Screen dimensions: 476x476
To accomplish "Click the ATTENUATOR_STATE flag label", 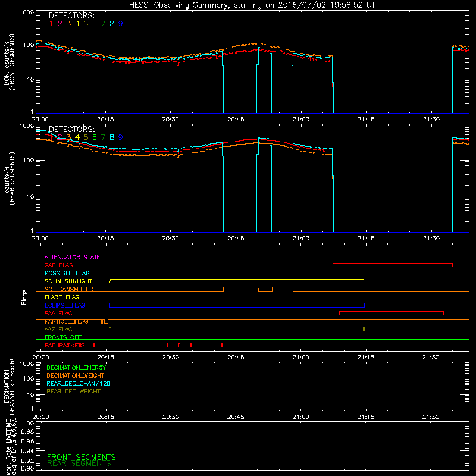I will tap(72, 257).
